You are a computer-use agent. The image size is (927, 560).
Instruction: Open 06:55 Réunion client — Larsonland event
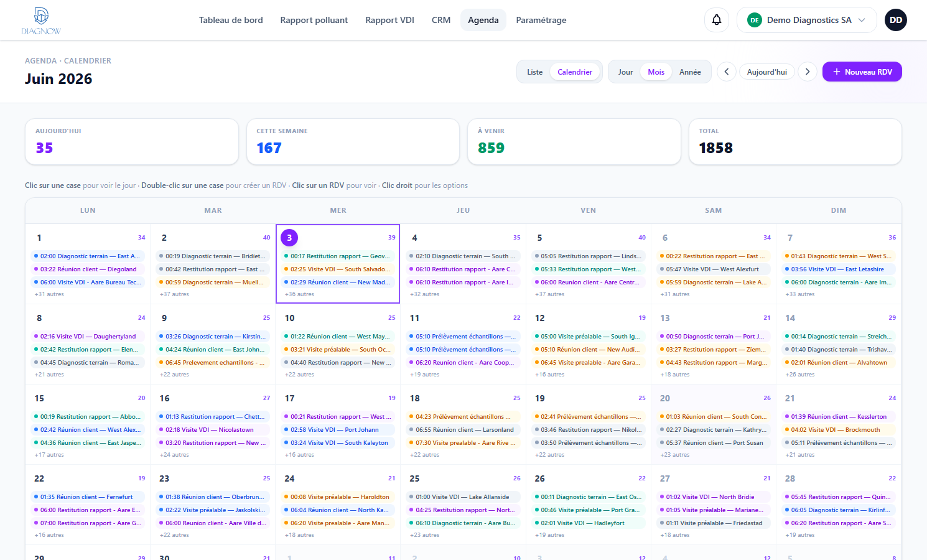463,429
